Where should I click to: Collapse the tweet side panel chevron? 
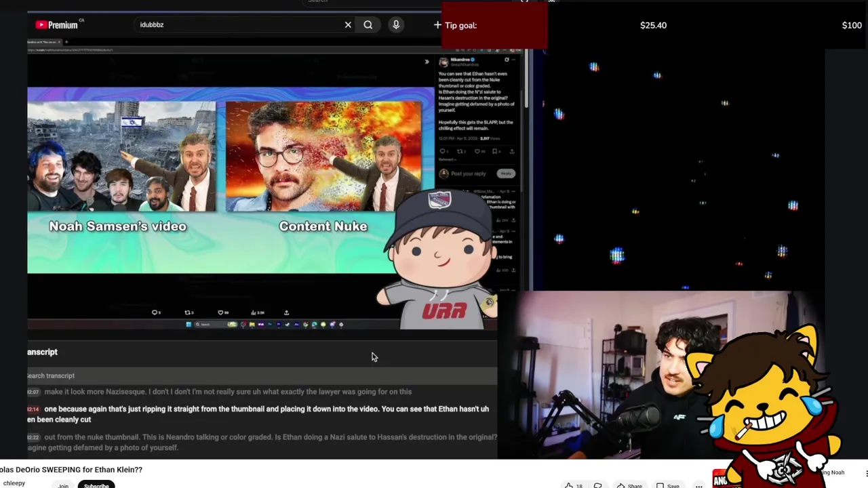[427, 62]
